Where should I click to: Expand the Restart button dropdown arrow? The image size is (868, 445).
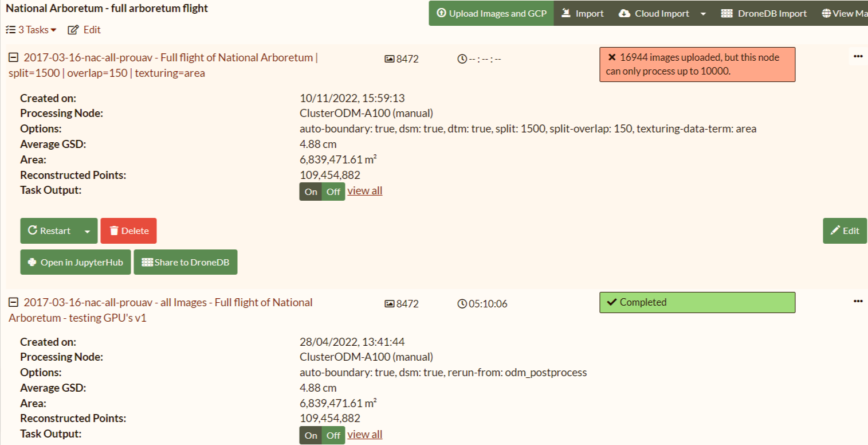(87, 231)
